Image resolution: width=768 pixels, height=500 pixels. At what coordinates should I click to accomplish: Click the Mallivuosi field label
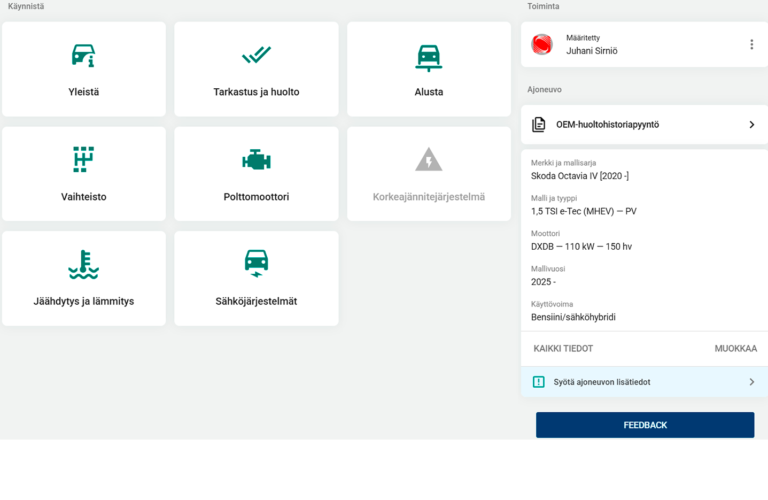pyautogui.click(x=548, y=268)
